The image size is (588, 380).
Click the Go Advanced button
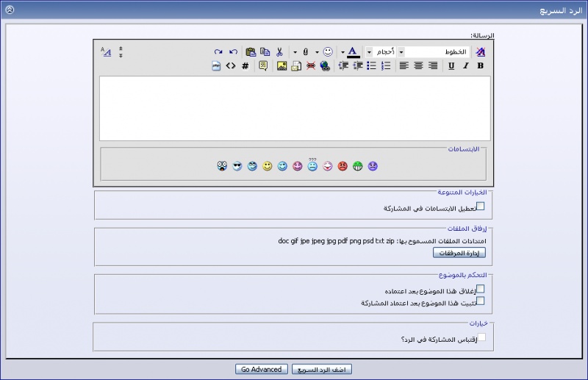tap(261, 370)
